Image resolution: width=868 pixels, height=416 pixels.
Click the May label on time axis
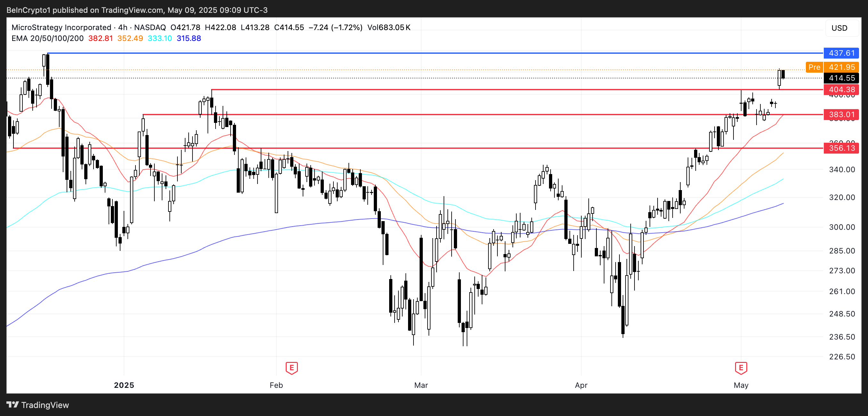741,385
